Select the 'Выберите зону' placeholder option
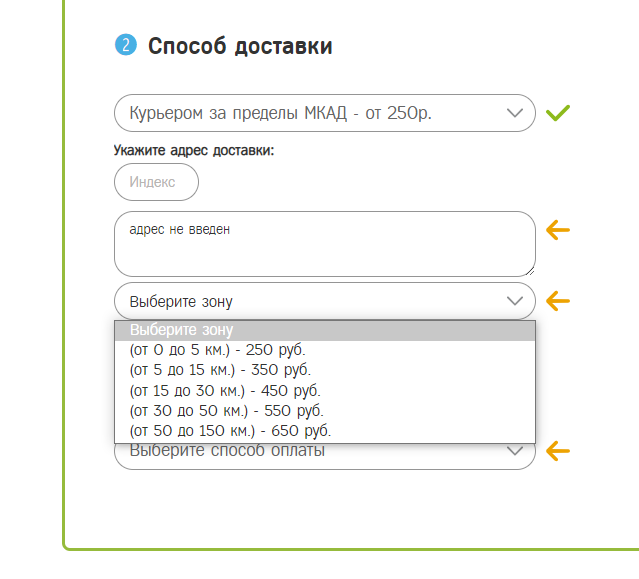The height and width of the screenshot is (579, 639). click(324, 331)
